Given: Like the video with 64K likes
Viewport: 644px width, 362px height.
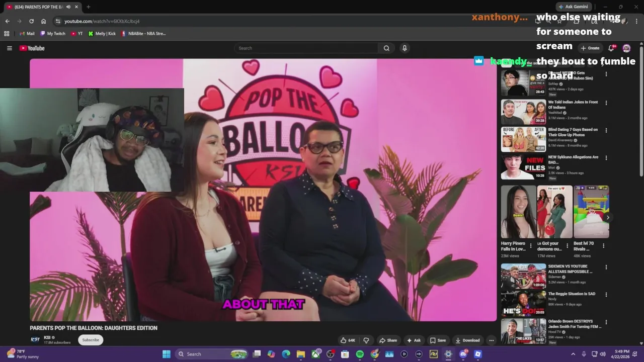Looking at the screenshot, I should [348, 340].
